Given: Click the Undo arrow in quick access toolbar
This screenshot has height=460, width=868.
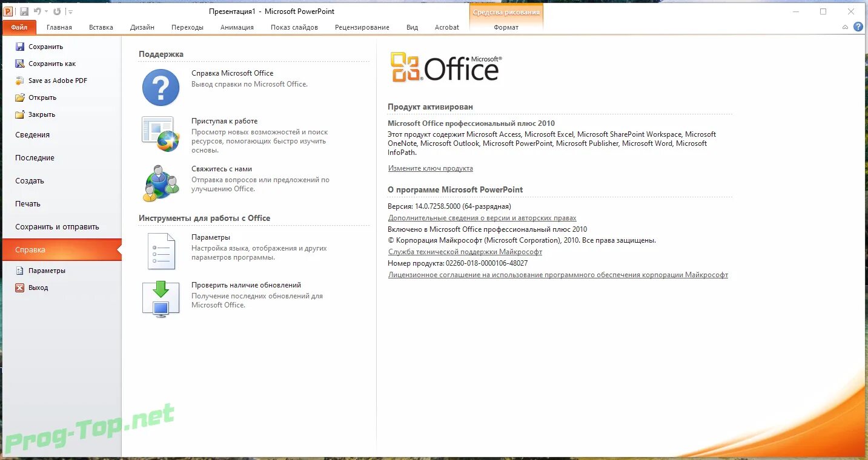Looking at the screenshot, I should tap(37, 11).
